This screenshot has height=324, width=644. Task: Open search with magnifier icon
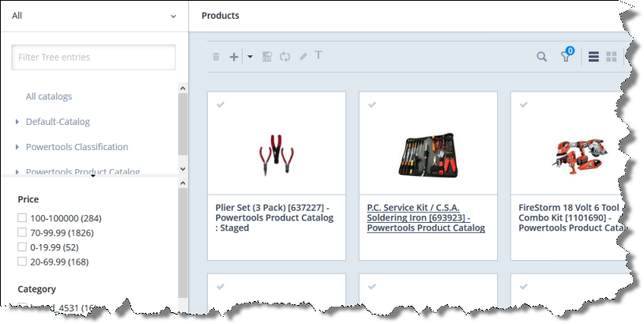coord(542,57)
